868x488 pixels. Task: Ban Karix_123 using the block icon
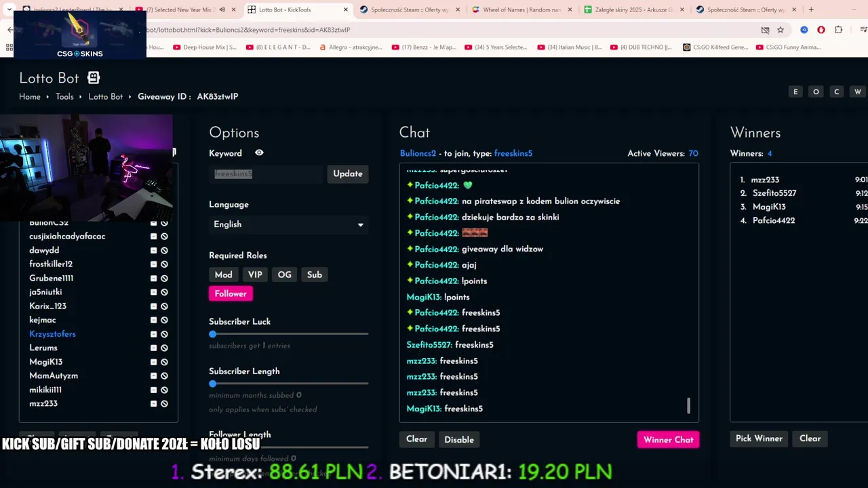pos(164,306)
